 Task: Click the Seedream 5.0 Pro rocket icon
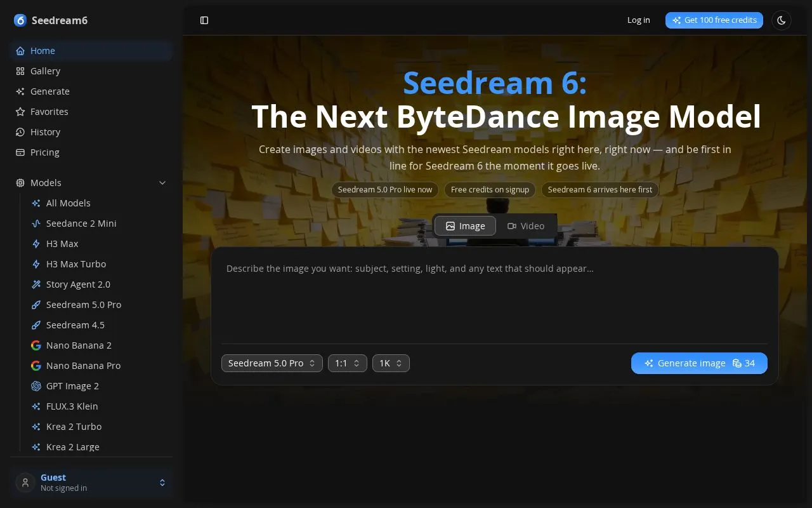click(36, 305)
